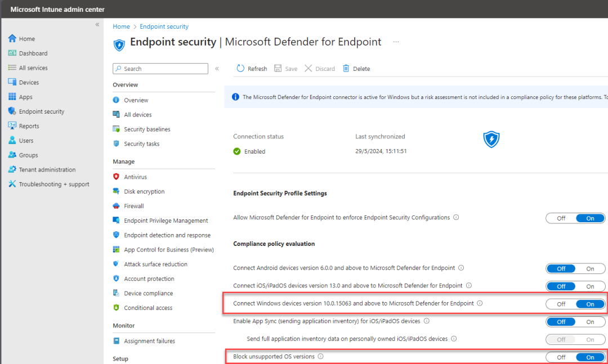608x364 pixels.
Task: Toggle Connect Windows devices to Defender switch
Action: click(575, 304)
